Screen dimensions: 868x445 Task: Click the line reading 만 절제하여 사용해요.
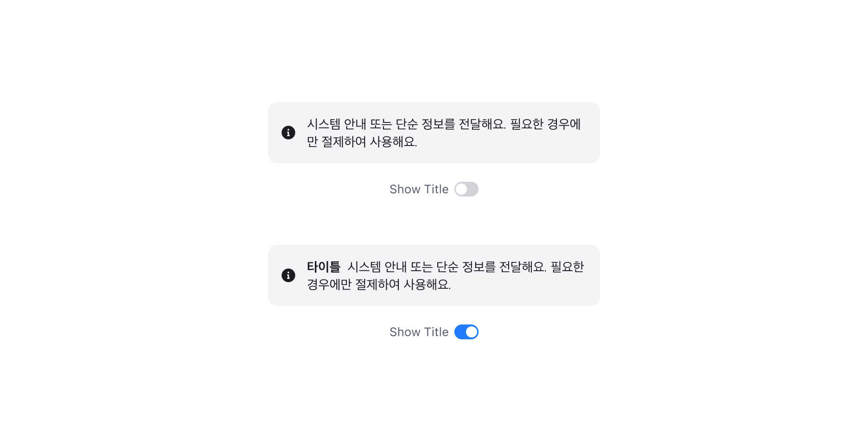click(362, 142)
